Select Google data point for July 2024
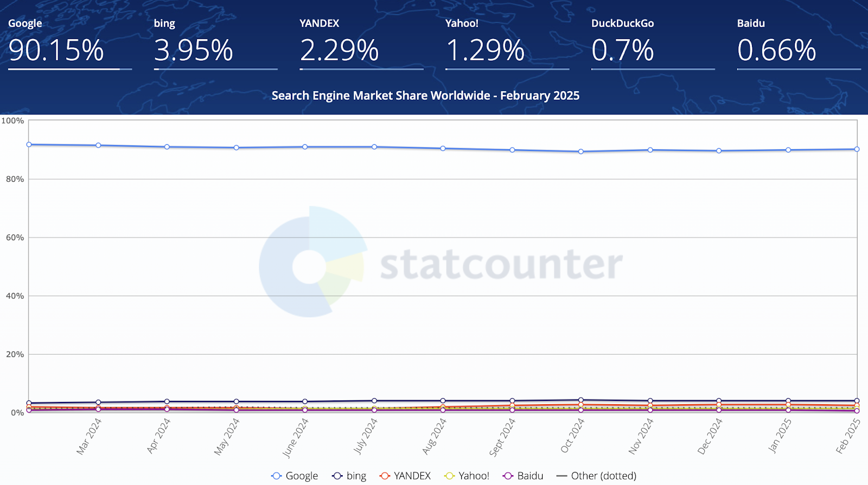The width and height of the screenshot is (868, 485). click(374, 147)
